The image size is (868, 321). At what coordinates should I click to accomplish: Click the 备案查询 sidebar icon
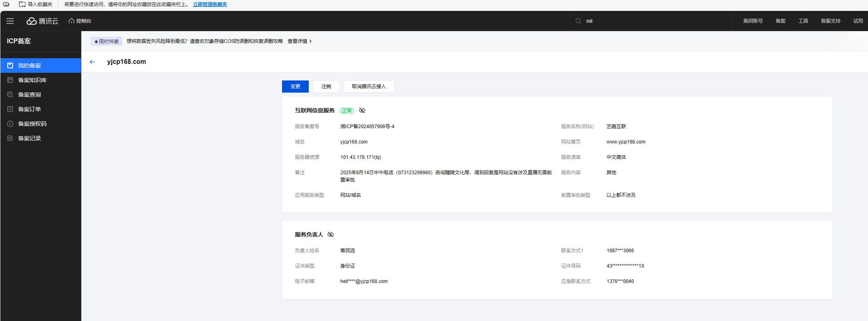point(10,95)
